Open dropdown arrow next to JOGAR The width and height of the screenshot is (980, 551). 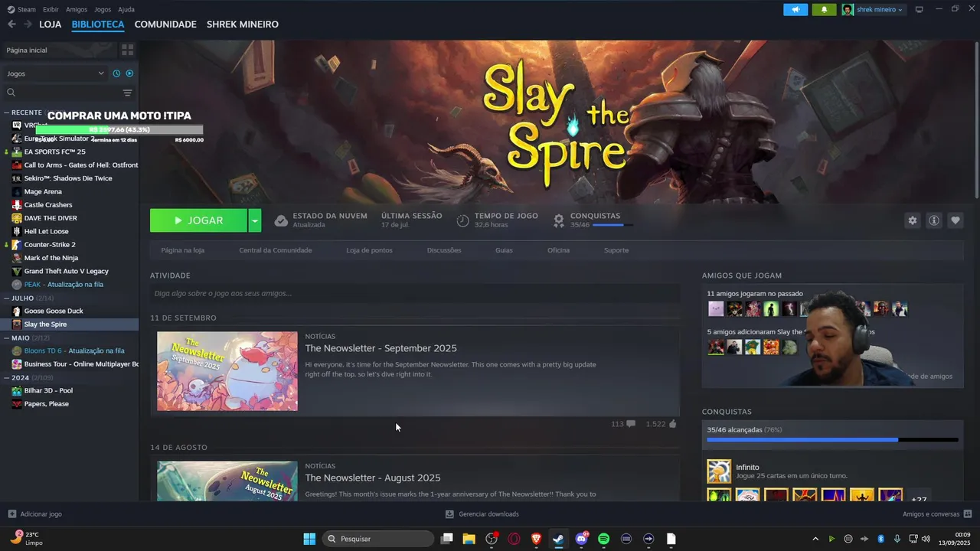point(255,220)
